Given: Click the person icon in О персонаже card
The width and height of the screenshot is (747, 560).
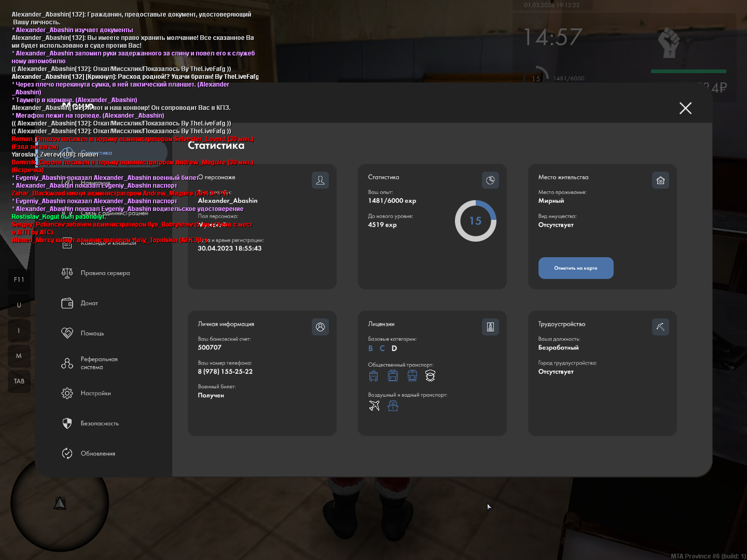Looking at the screenshot, I should (320, 180).
